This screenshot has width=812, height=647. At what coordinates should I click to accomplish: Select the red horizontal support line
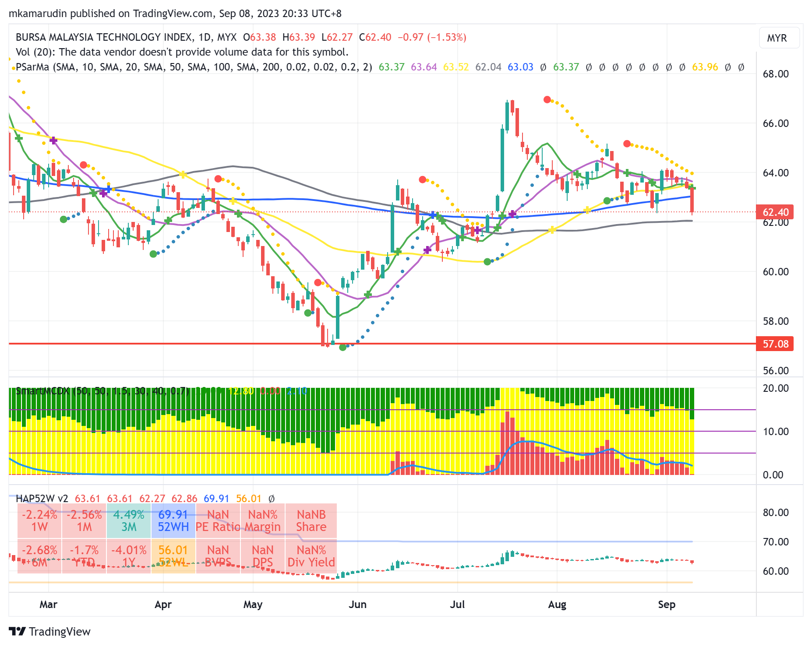point(382,344)
